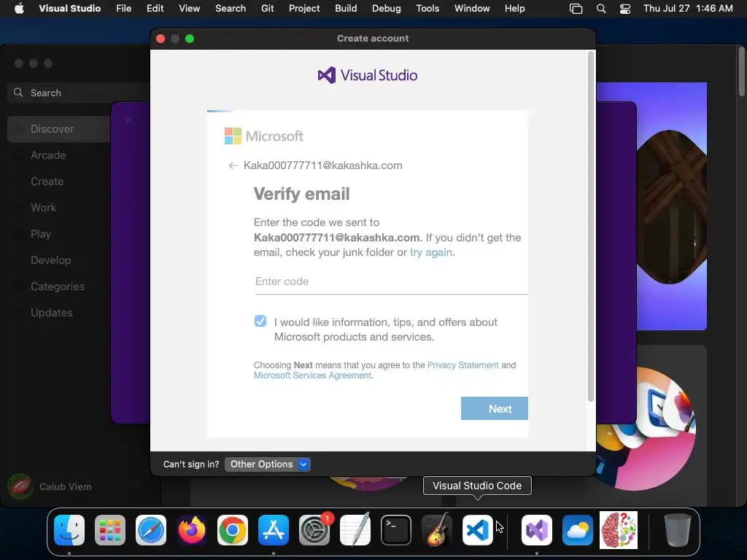The width and height of the screenshot is (747, 560).
Task: Open the Help menu
Action: coord(514,9)
